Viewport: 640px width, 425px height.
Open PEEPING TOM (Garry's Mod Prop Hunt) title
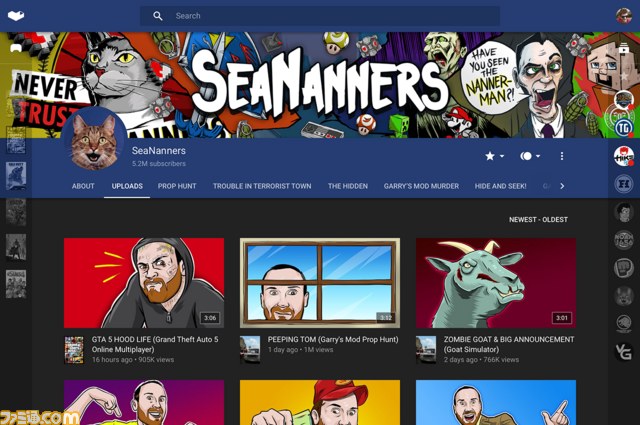coord(333,339)
